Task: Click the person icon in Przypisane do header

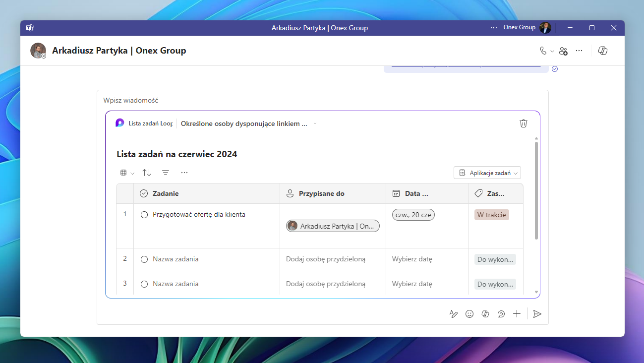Action: pos(290,193)
